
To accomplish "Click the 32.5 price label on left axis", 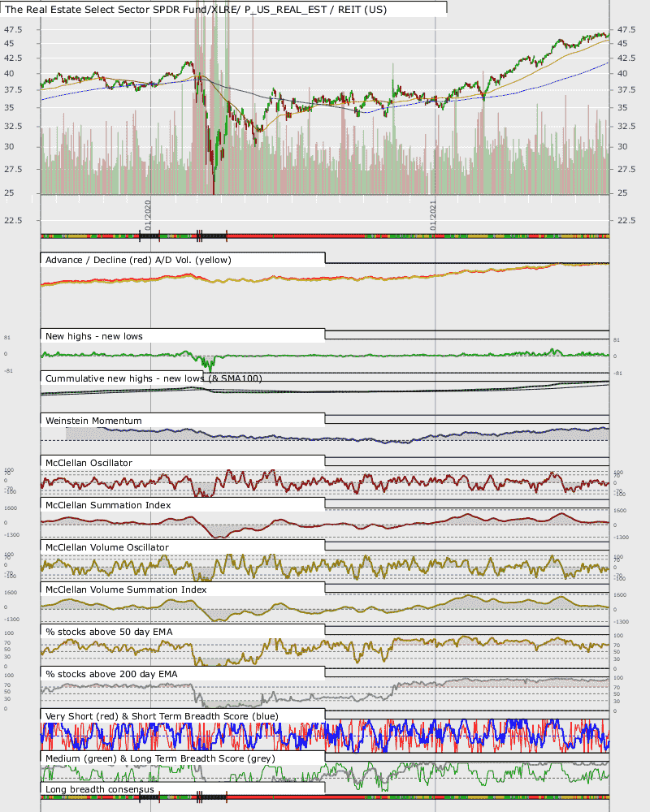I will (13, 126).
